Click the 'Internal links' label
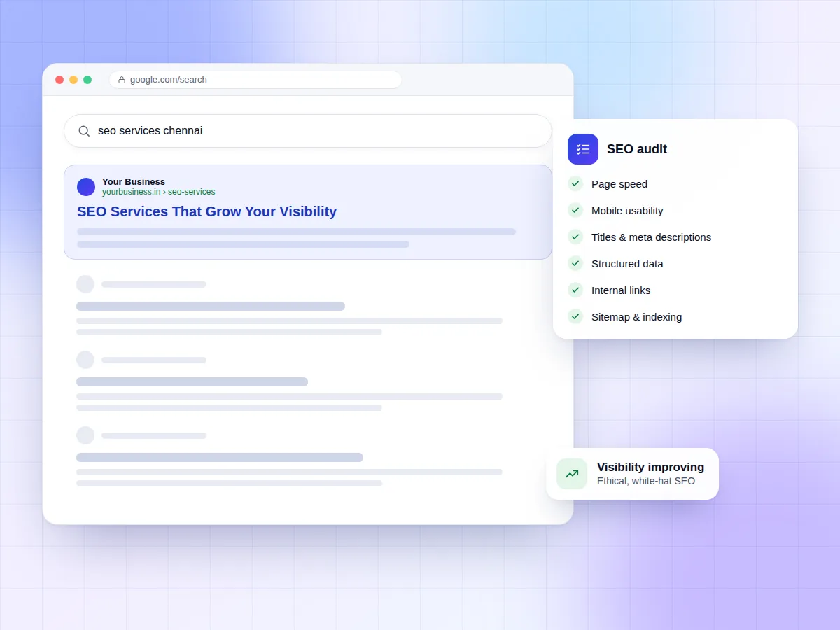Image resolution: width=840 pixels, height=630 pixels. (x=621, y=290)
